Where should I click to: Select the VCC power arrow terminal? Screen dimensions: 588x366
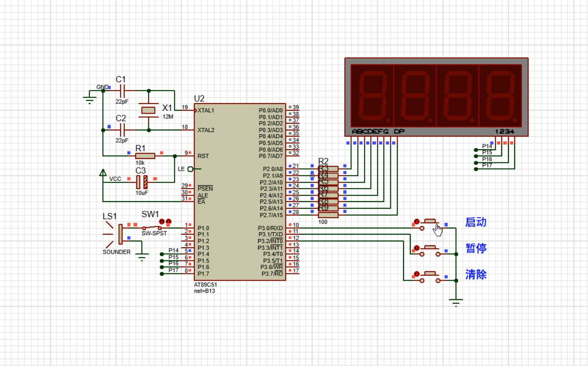coord(103,173)
